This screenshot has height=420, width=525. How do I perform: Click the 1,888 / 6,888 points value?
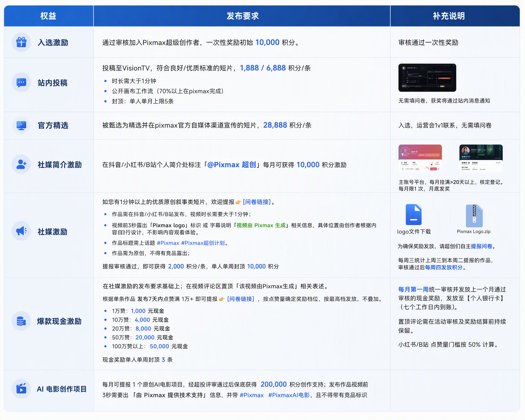pyautogui.click(x=263, y=68)
